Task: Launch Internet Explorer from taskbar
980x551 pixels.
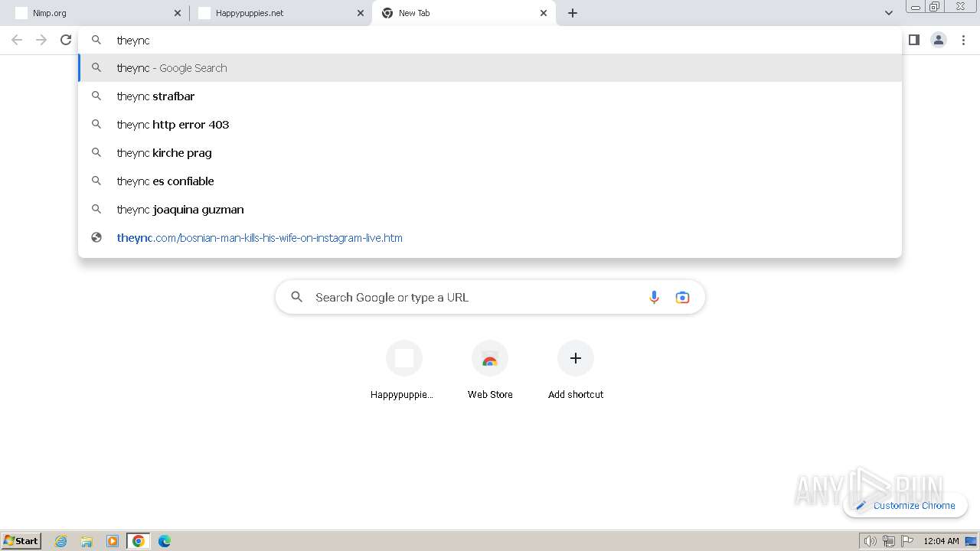Action: 61,541
